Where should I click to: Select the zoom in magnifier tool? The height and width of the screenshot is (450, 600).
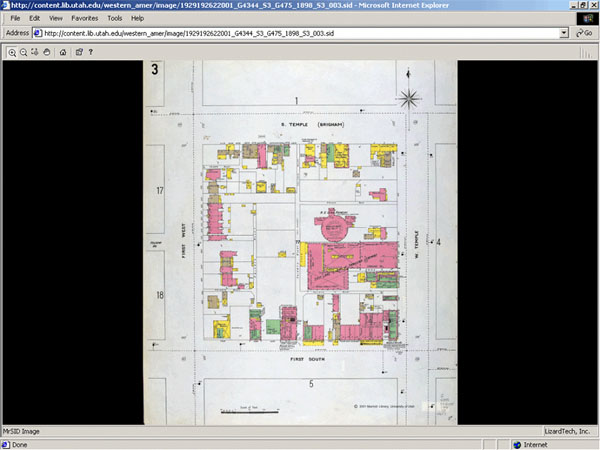(x=12, y=51)
